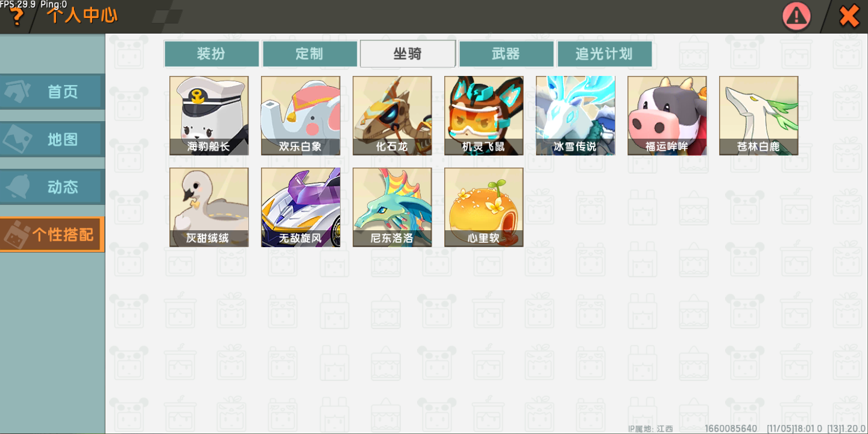
Task: Open the 追光计划 tab
Action: pyautogui.click(x=605, y=54)
